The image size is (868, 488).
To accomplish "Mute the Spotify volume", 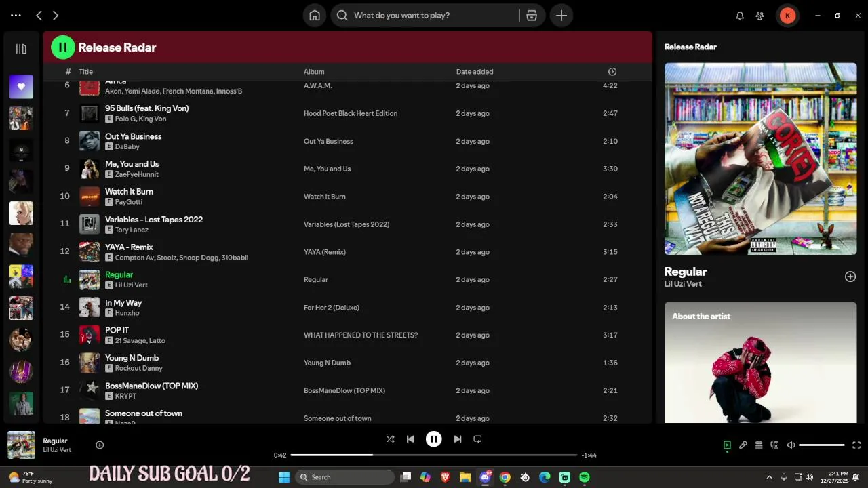I will tap(791, 445).
